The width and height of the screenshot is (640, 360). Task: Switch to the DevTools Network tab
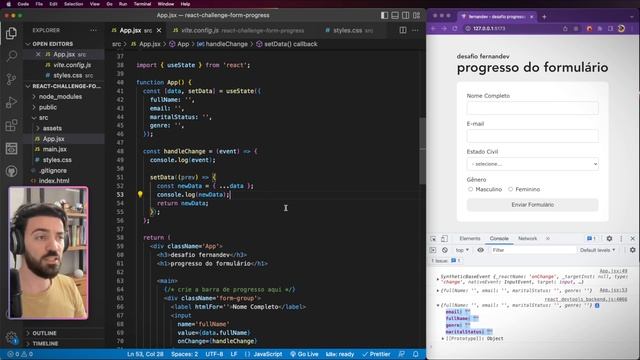pos(527,239)
